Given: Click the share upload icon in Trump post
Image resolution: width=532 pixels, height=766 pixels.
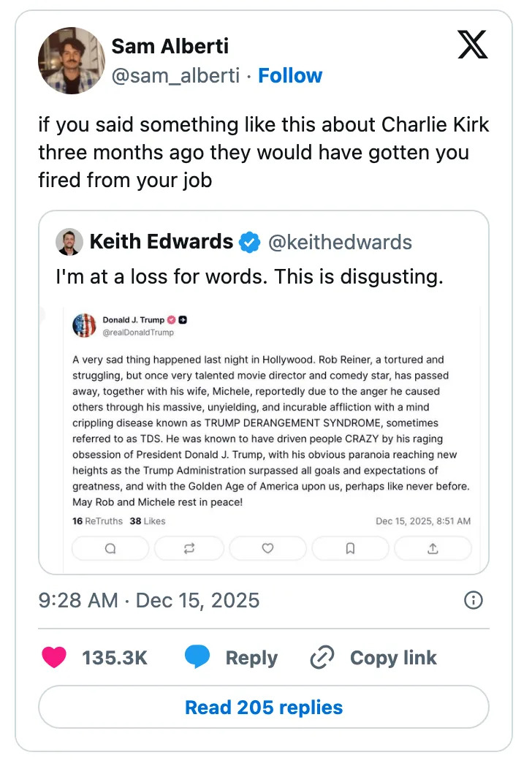Looking at the screenshot, I should tap(433, 548).
